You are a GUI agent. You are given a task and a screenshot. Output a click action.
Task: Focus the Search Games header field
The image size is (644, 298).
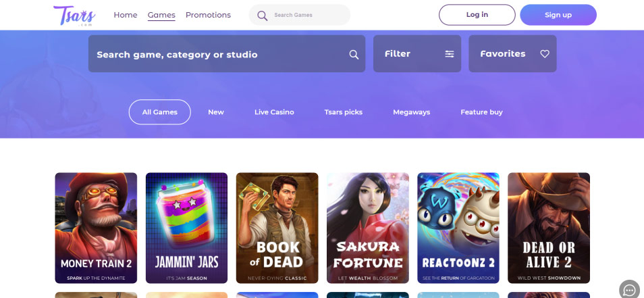point(300,15)
